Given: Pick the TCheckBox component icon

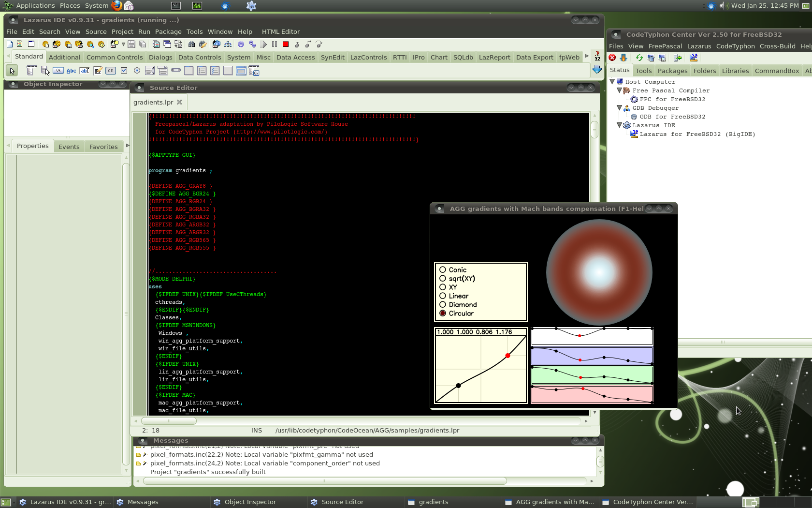Looking at the screenshot, I should 124,71.
